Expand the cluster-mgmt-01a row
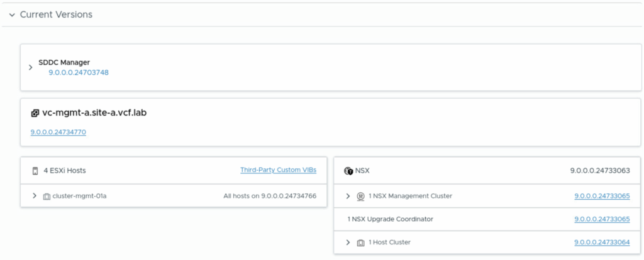This screenshot has height=260, width=644. click(x=35, y=196)
